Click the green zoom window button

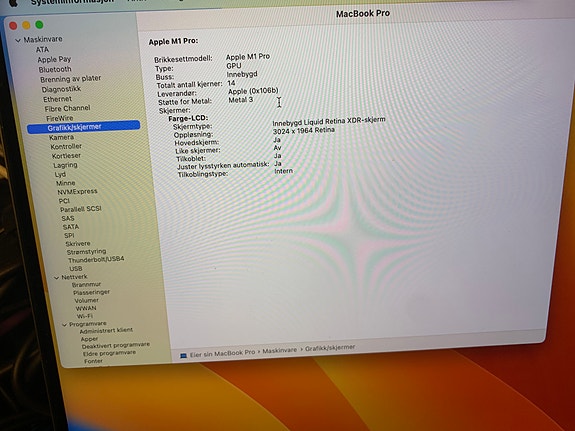coord(39,25)
